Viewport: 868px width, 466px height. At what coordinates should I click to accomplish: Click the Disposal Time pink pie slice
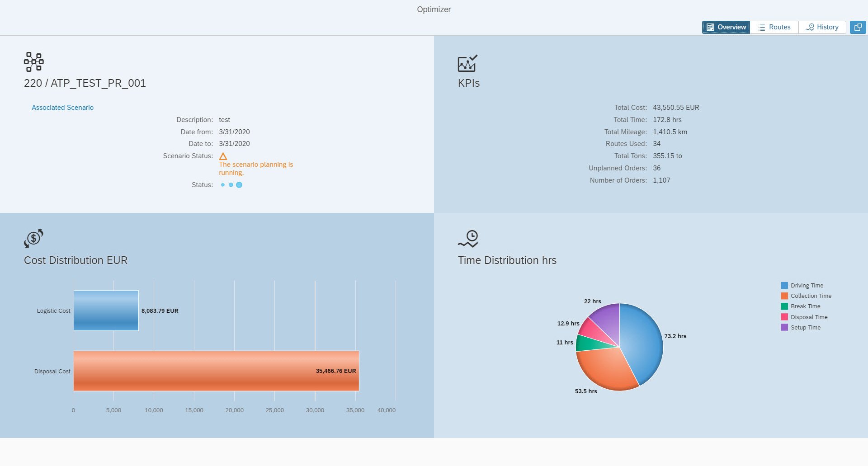pyautogui.click(x=592, y=329)
